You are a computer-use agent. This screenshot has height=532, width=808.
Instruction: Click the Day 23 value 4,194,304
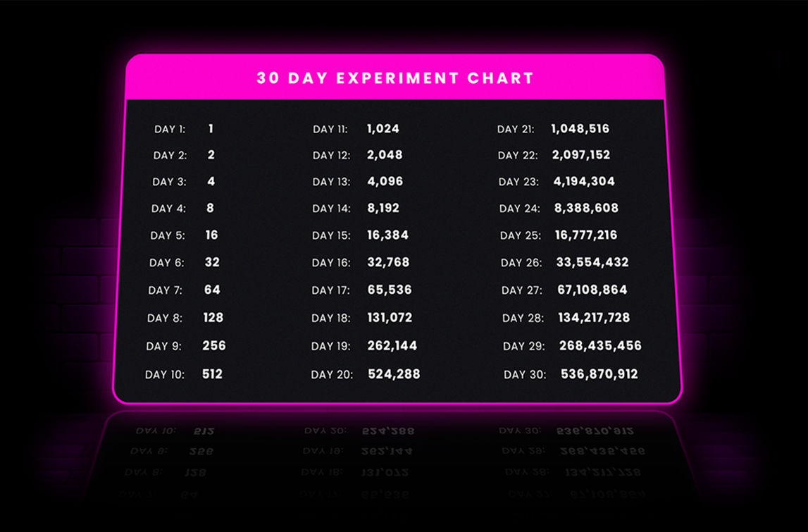coord(585,181)
